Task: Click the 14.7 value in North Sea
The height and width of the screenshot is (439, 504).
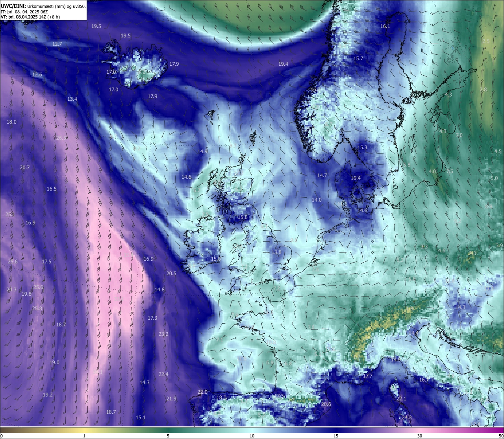Action: (x=322, y=175)
